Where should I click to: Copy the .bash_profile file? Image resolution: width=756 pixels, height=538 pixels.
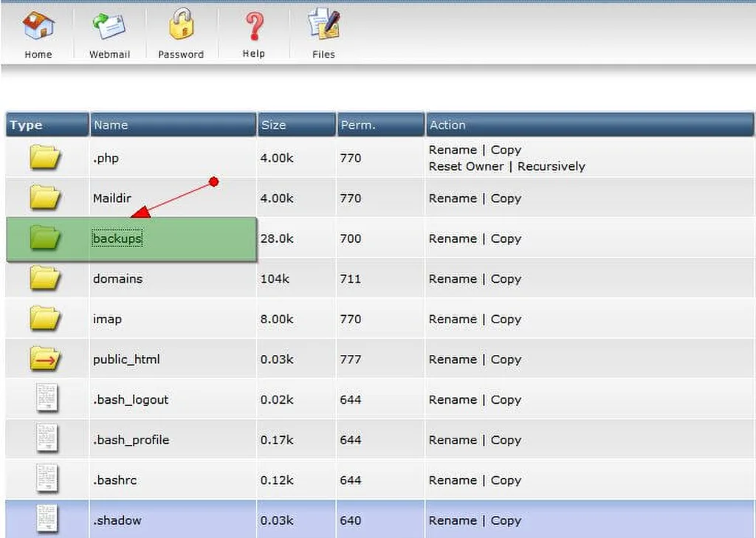[x=506, y=441]
